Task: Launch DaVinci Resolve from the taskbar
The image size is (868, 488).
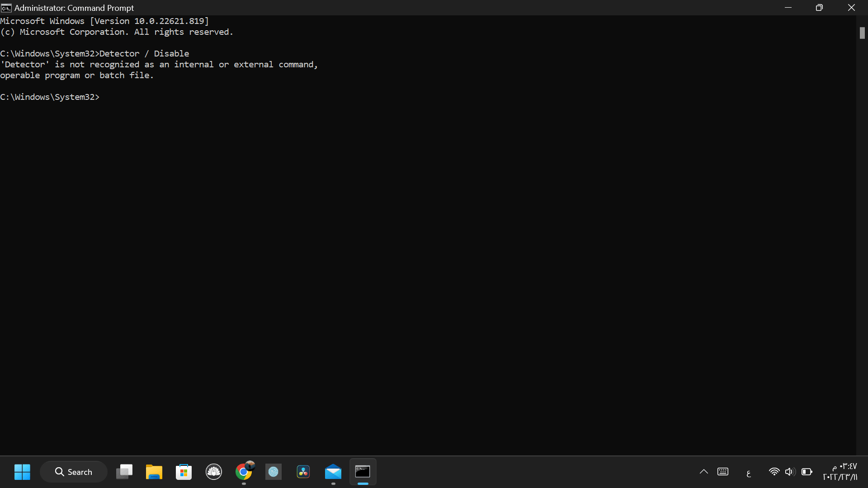Action: point(303,472)
